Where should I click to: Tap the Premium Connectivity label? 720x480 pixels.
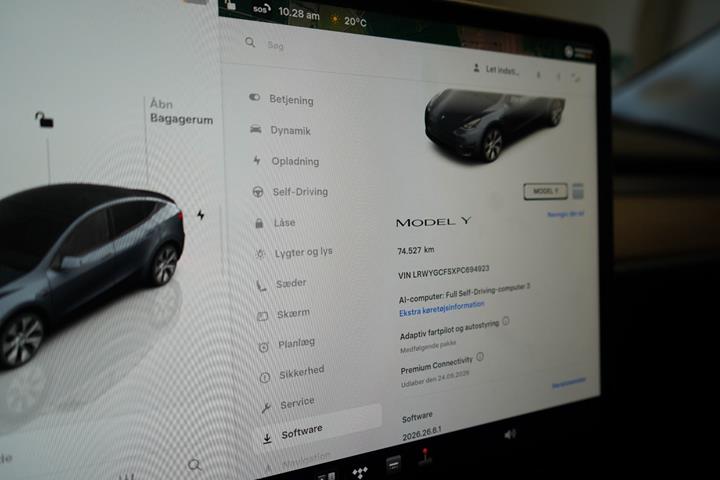click(x=436, y=365)
